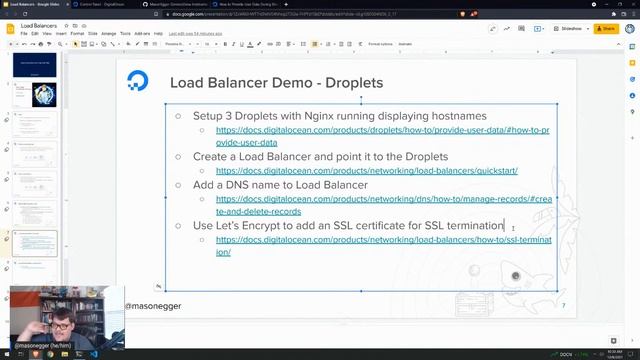This screenshot has width=640, height=360.
Task: Open the text color picker
Action: point(250,44)
